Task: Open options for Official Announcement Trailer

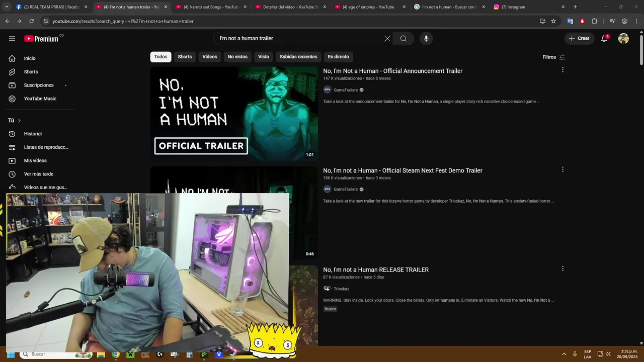Action: [x=562, y=70]
